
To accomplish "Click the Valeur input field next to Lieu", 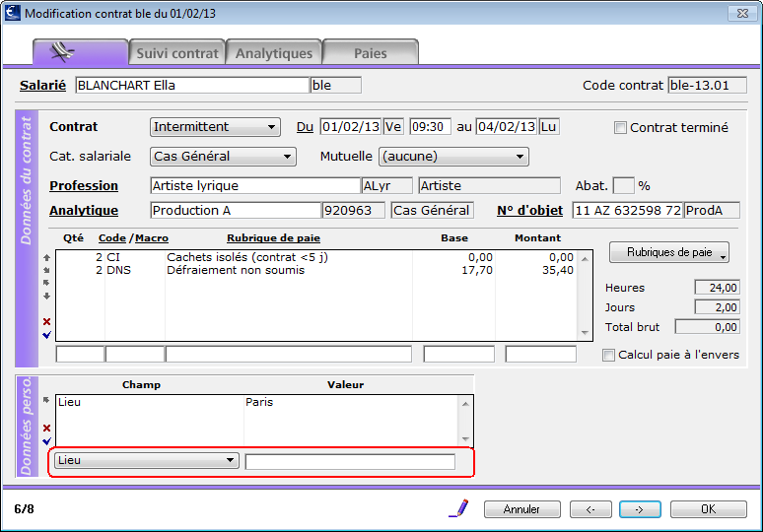I will (350, 461).
